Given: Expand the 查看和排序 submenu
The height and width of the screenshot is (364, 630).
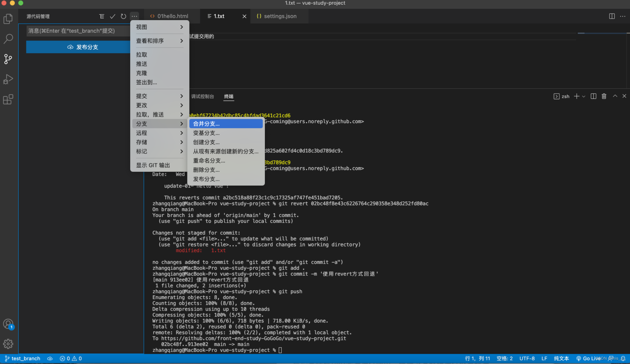Looking at the screenshot, I should [160, 41].
